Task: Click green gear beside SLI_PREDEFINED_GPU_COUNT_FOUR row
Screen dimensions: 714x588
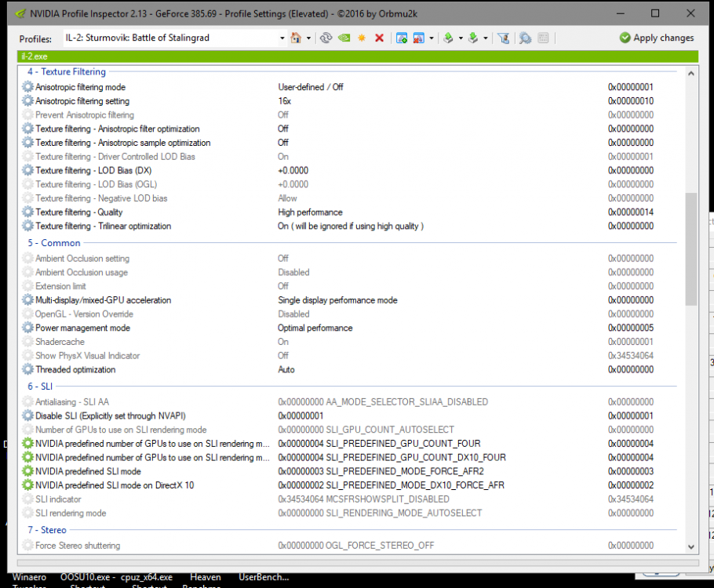Action: (x=27, y=443)
